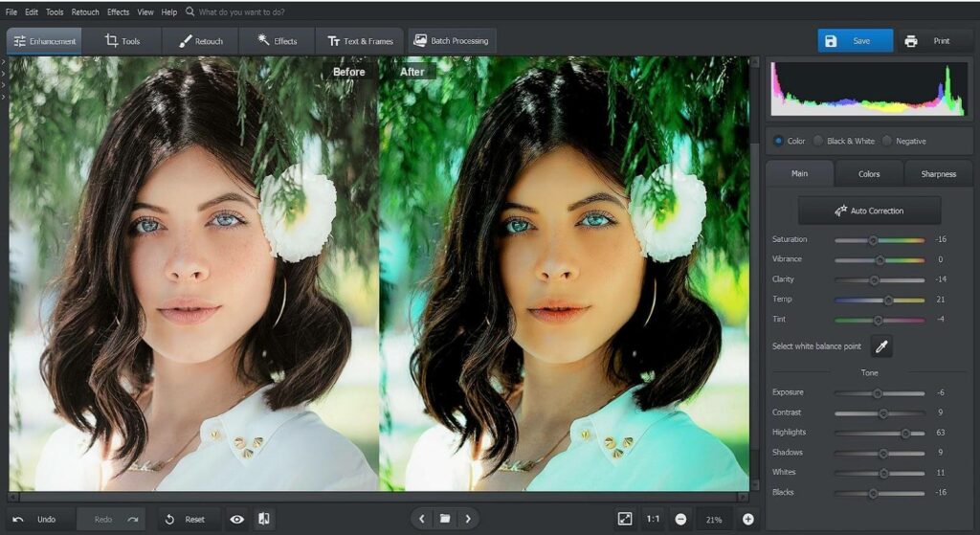Click the Blacks slider handle

[x=873, y=493]
